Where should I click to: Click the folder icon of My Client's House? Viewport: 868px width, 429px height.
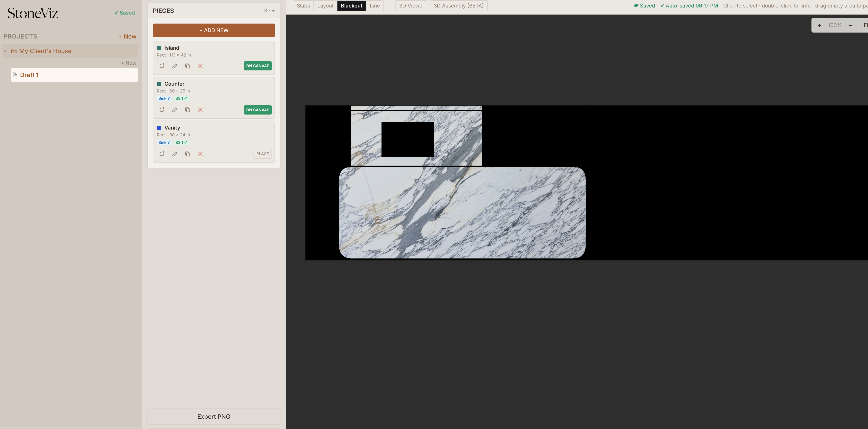(x=14, y=51)
